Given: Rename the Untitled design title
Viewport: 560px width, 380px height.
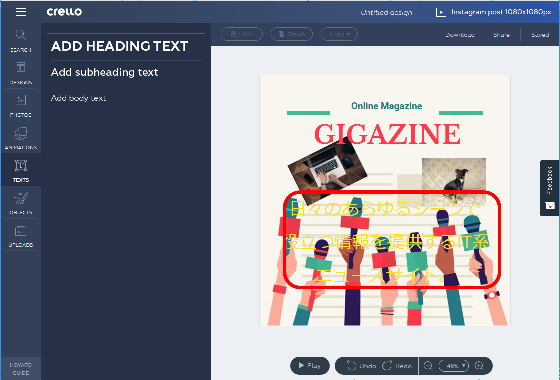Looking at the screenshot, I should [x=386, y=12].
